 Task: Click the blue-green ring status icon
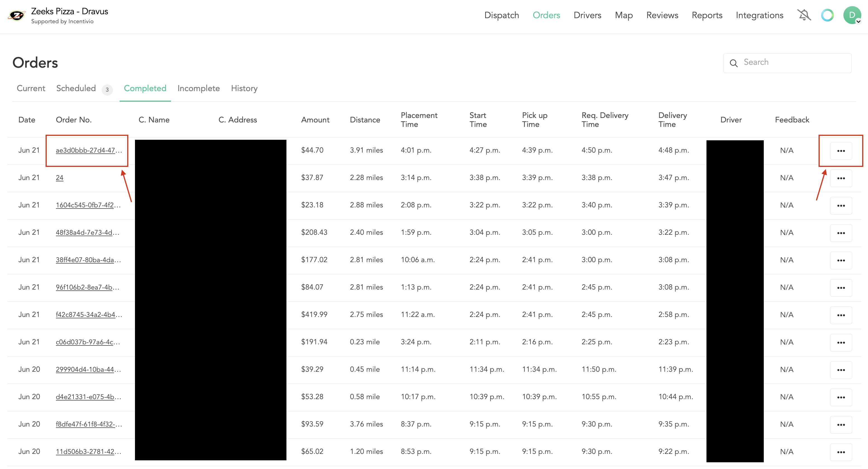pos(827,15)
